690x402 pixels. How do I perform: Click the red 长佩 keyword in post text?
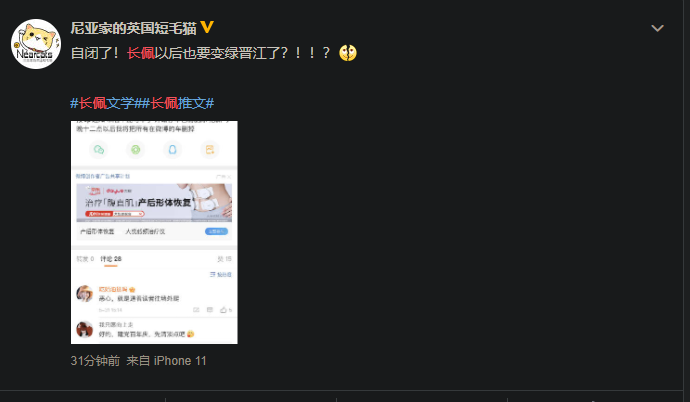(140, 53)
